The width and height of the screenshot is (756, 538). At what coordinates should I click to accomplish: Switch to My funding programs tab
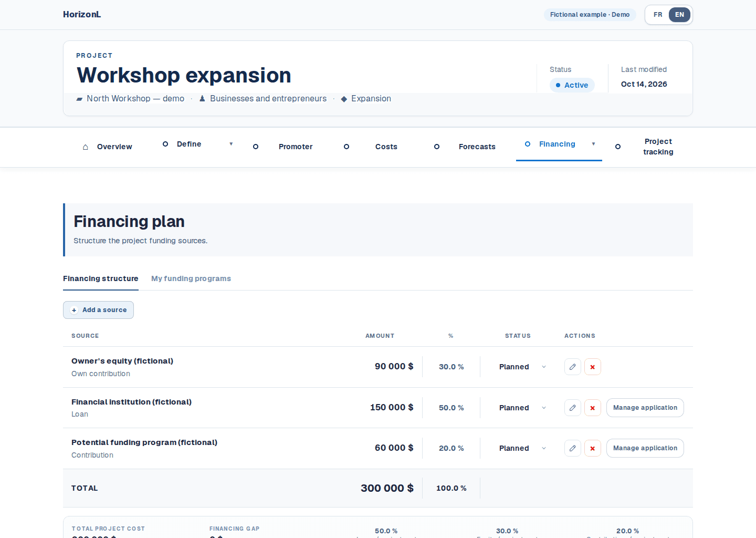pos(191,278)
